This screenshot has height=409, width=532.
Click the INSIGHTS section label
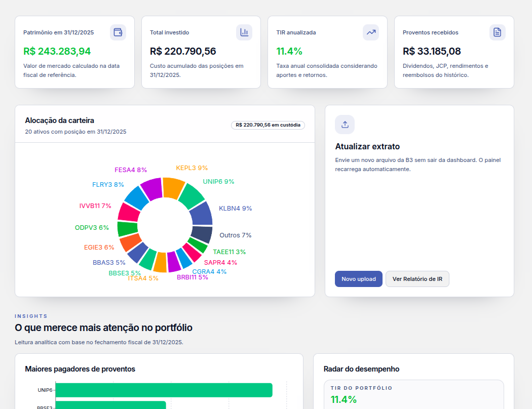coord(31,316)
